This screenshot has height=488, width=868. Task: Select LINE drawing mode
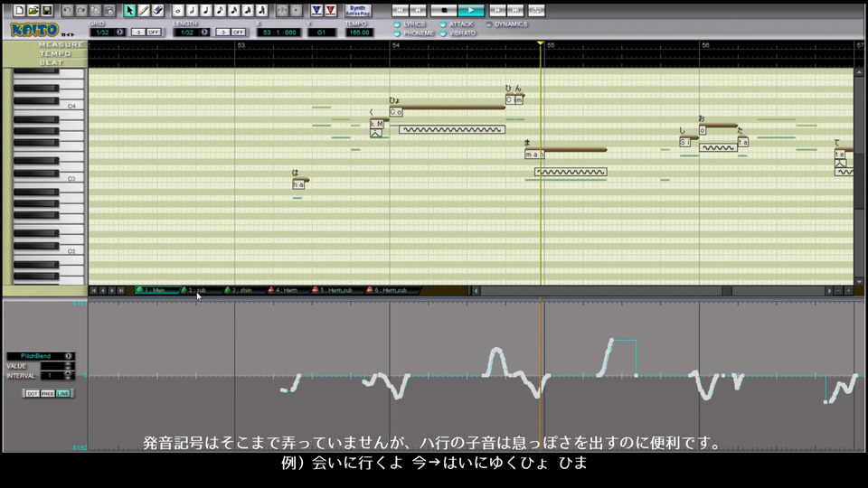tap(62, 393)
